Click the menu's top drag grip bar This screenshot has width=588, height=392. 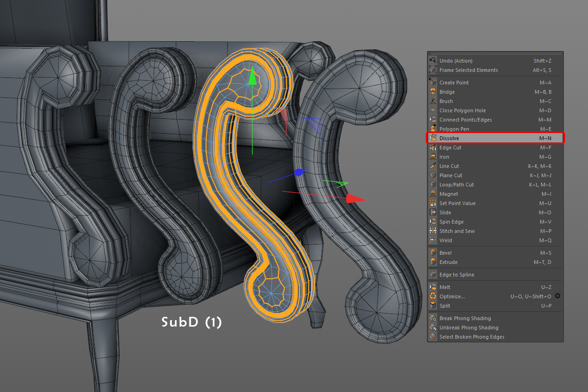click(x=495, y=53)
